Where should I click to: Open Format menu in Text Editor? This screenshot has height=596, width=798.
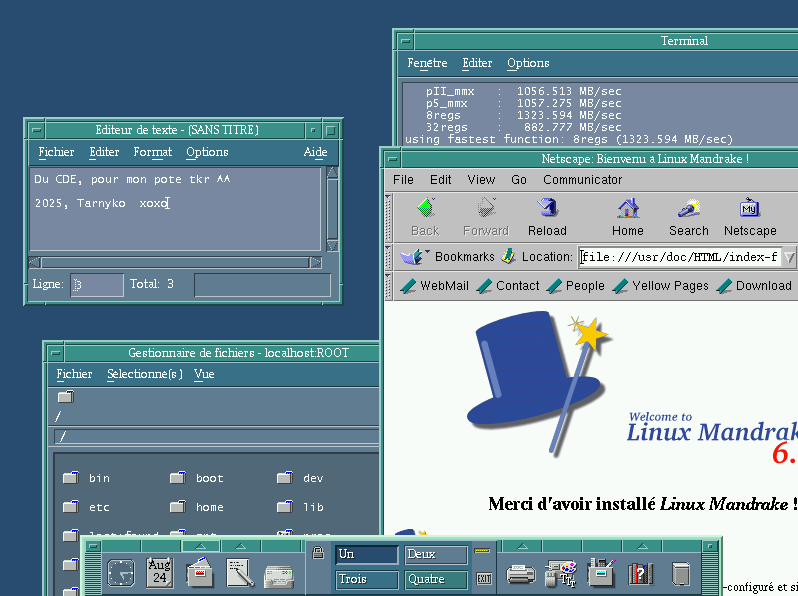153,152
